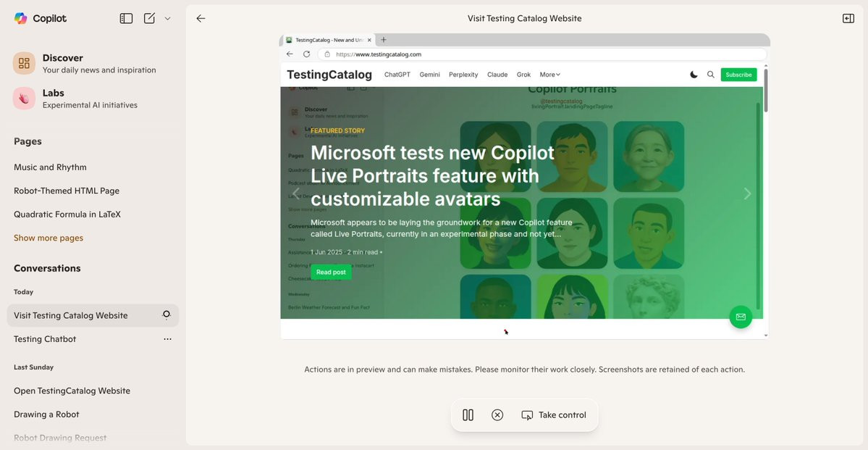Image resolution: width=868 pixels, height=450 pixels.
Task: Open the Robot-Themed HTML Page
Action: (x=67, y=191)
